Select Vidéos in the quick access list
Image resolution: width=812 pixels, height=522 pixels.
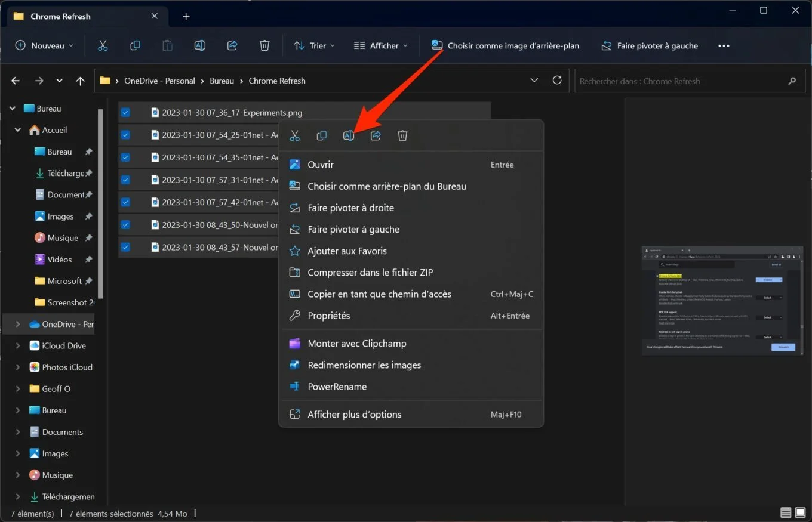60,260
